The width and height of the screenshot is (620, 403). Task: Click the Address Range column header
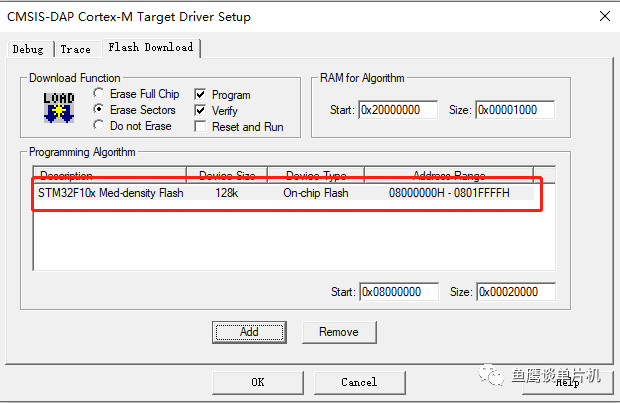449,175
